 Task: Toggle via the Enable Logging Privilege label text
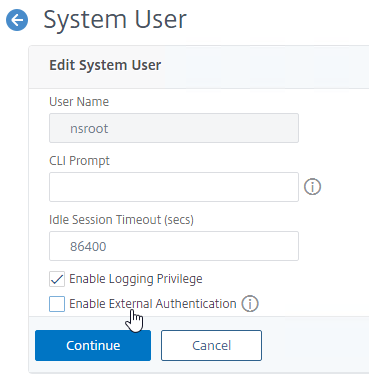[136, 279]
